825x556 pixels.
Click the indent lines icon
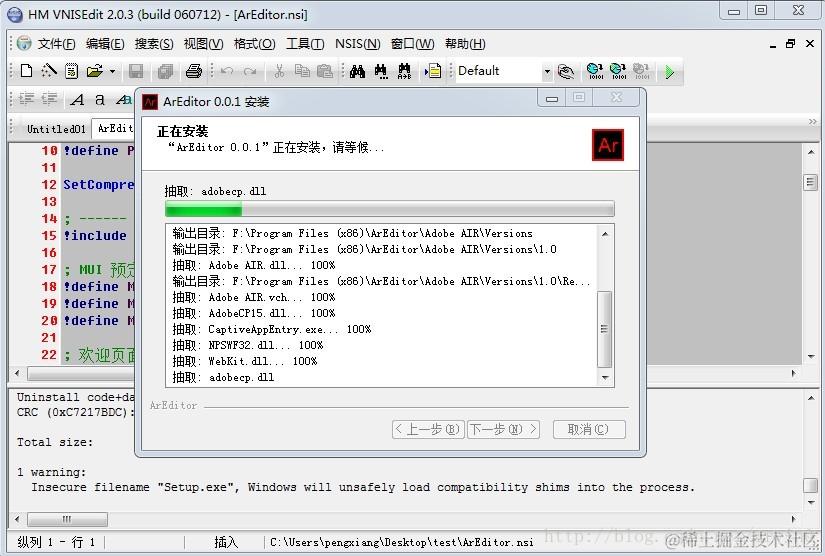pyautogui.click(x=26, y=99)
